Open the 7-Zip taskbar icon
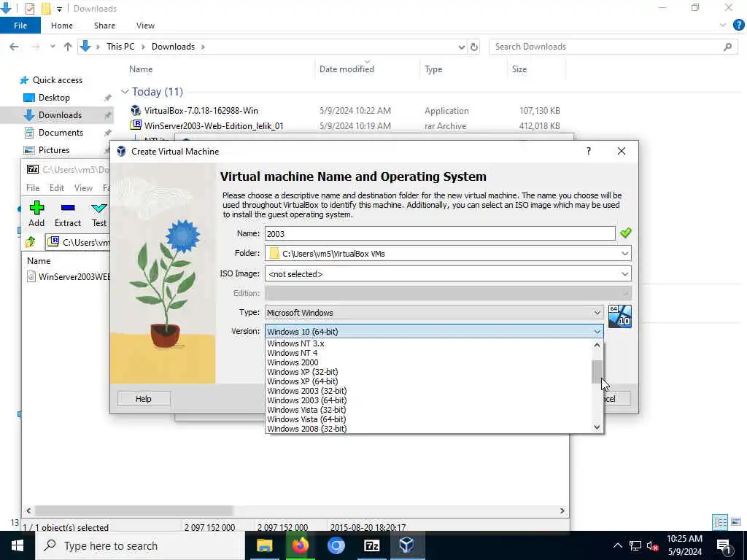The width and height of the screenshot is (747, 560). click(371, 545)
